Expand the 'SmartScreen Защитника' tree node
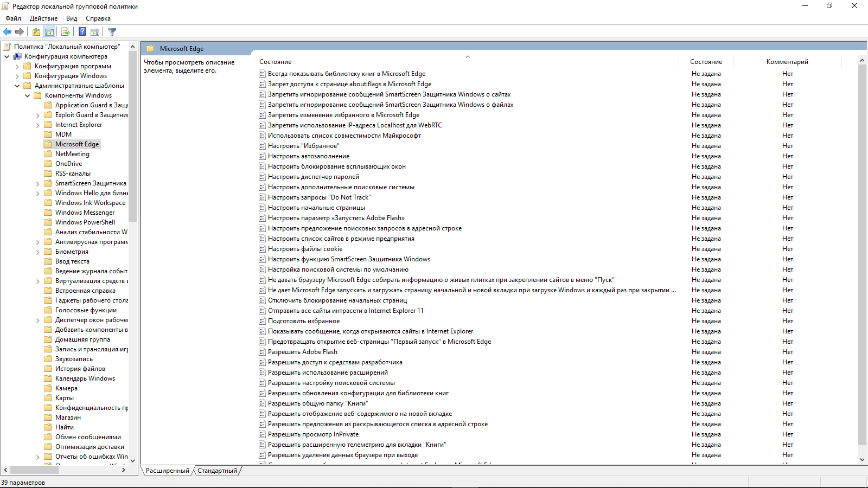This screenshot has width=868, height=488. 37,183
